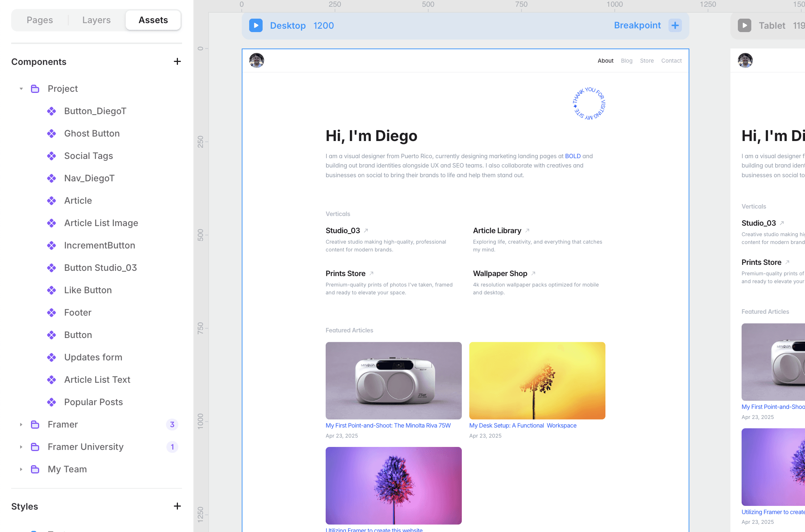Image resolution: width=805 pixels, height=532 pixels.
Task: Click the Prints Store heading on Desktop
Action: click(345, 273)
